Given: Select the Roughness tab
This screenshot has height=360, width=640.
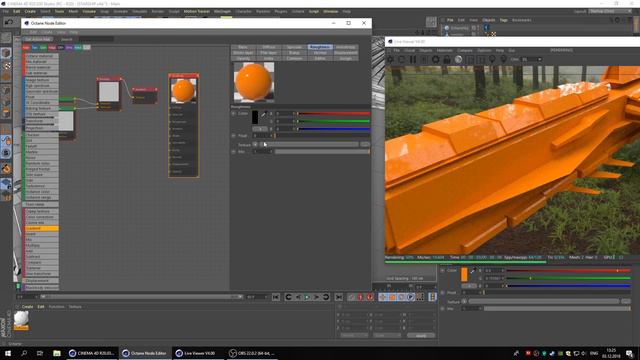Looking at the screenshot, I should [x=320, y=47].
